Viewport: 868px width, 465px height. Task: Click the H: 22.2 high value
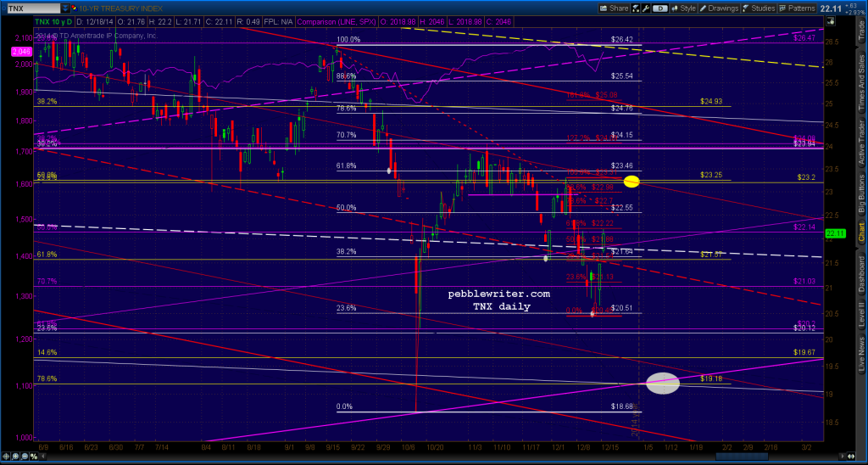point(160,21)
